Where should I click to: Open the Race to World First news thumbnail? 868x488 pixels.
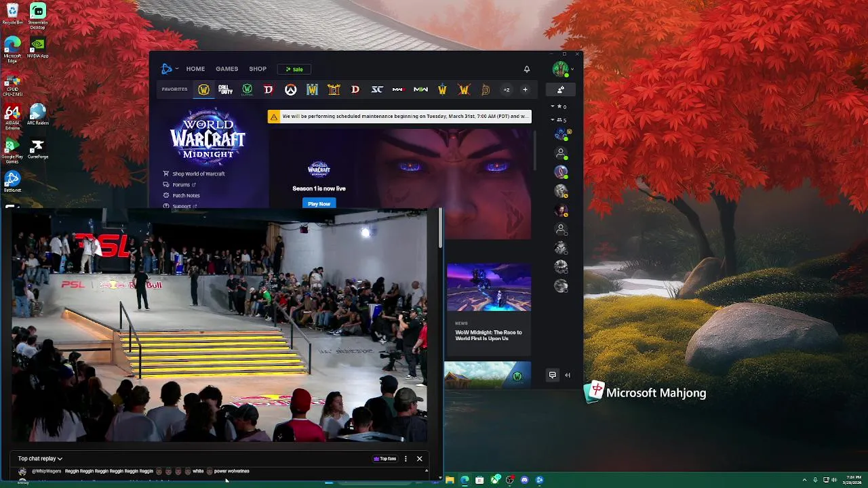click(489, 287)
